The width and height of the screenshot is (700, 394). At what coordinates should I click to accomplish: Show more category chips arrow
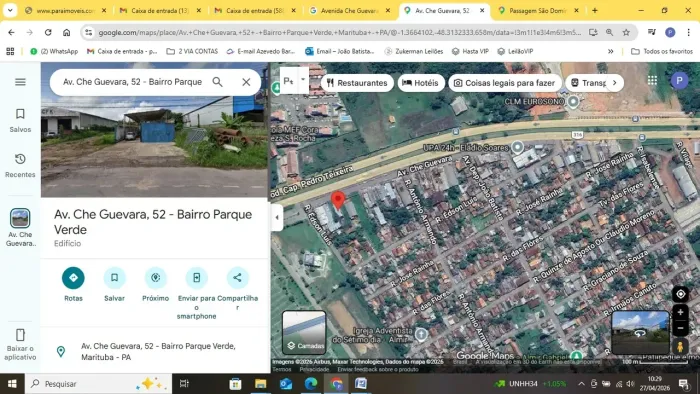coord(615,83)
